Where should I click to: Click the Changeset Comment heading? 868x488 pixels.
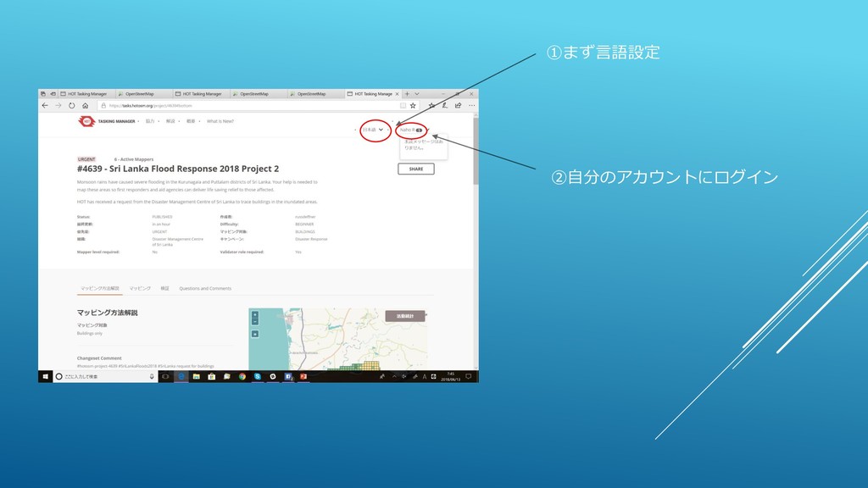pyautogui.click(x=99, y=358)
